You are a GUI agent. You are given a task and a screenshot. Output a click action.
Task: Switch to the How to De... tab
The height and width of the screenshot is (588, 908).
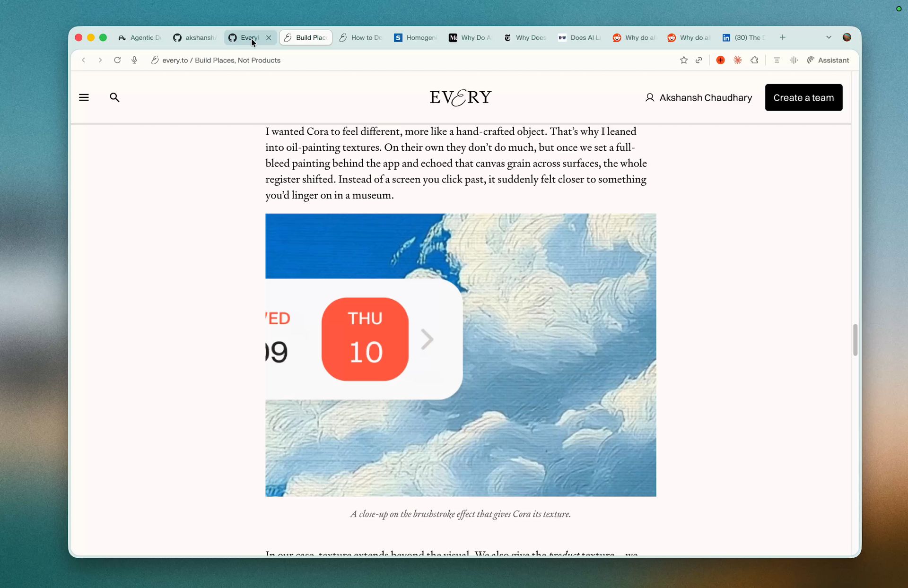click(361, 37)
